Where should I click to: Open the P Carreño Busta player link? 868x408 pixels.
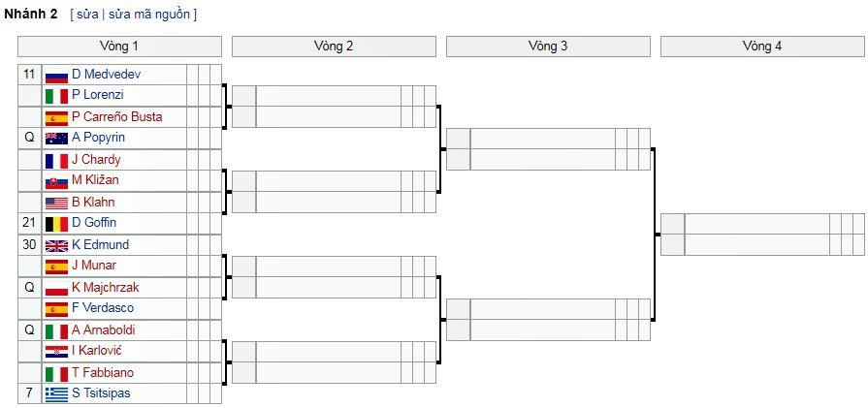[116, 116]
